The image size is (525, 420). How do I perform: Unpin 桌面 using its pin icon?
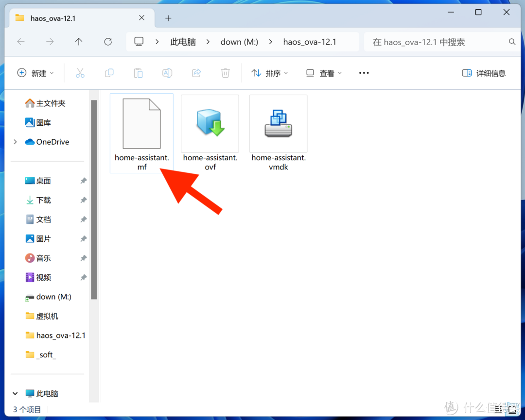(84, 181)
